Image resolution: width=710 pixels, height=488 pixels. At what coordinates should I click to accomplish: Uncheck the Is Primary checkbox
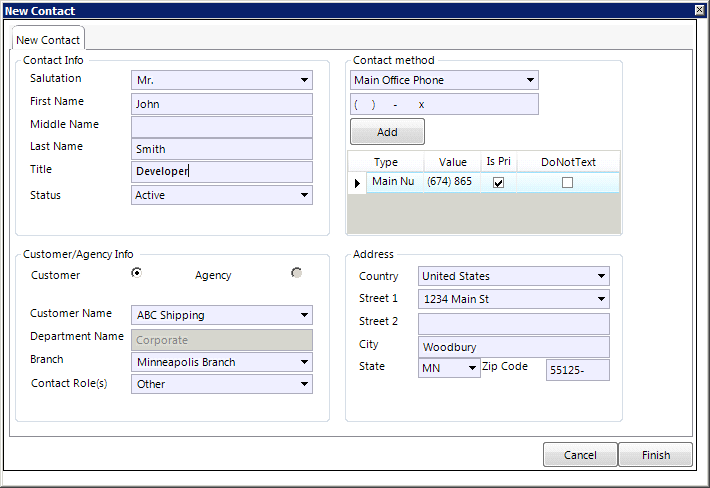[499, 182]
